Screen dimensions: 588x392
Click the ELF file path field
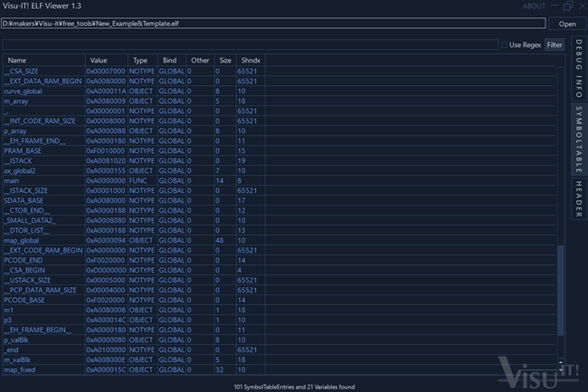273,24
